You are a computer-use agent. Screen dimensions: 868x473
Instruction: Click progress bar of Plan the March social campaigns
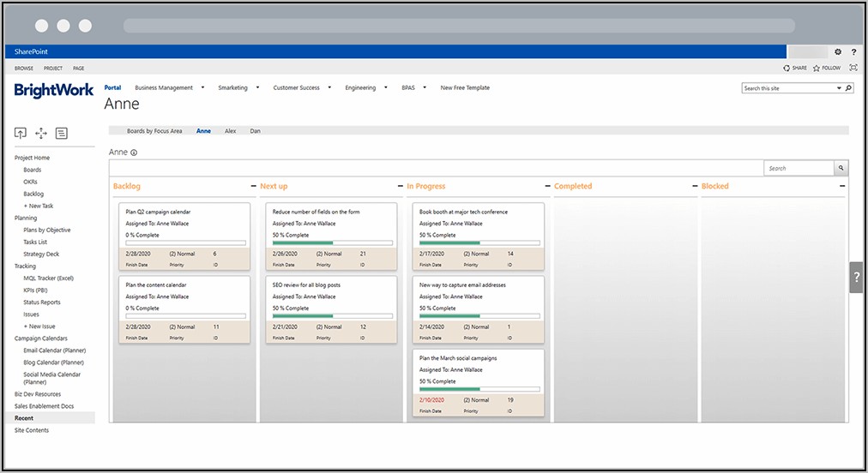point(479,389)
